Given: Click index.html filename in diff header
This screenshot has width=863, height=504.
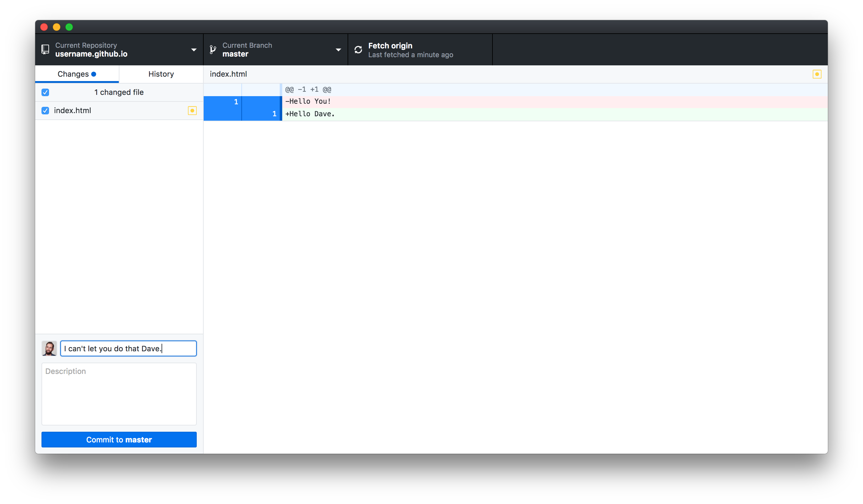Looking at the screenshot, I should 228,74.
